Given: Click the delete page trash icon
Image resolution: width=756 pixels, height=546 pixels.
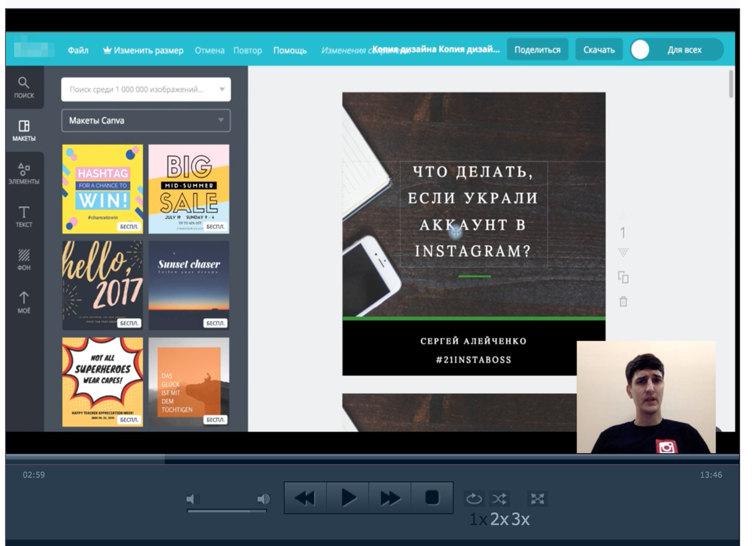Looking at the screenshot, I should pos(623,302).
